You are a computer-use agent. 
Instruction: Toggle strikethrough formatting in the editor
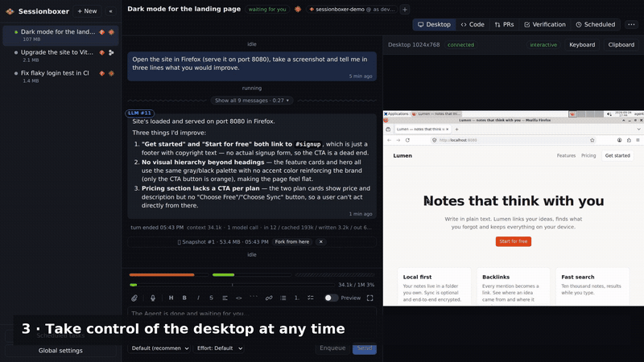pos(211,298)
